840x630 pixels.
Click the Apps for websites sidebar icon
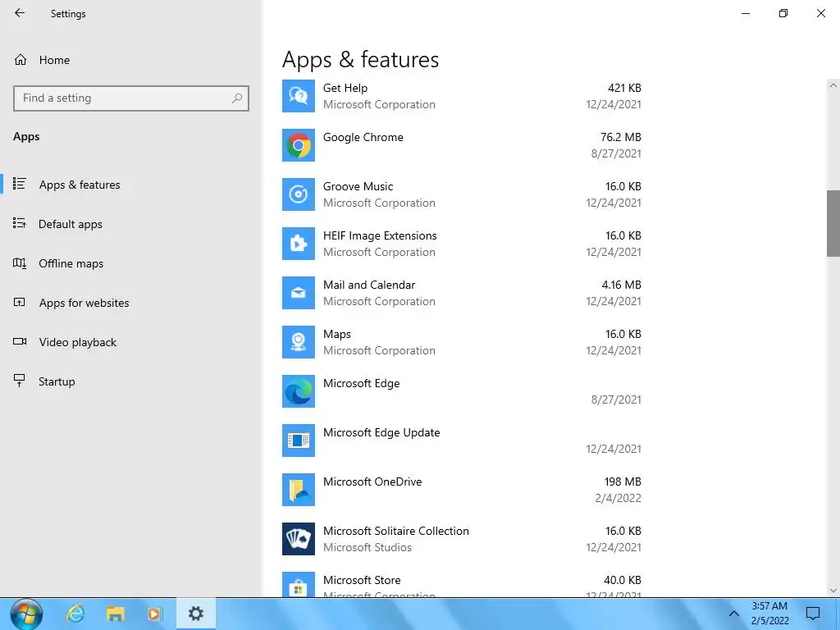point(20,302)
